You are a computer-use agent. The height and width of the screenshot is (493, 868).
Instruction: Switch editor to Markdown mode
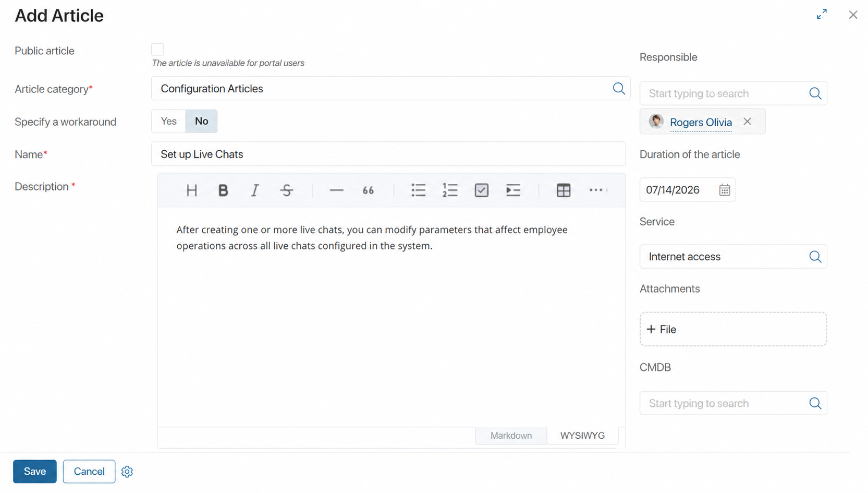511,436
